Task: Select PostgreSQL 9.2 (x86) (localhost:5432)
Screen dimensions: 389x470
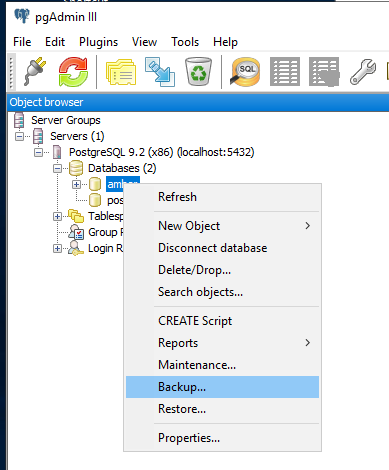Action: click(162, 152)
